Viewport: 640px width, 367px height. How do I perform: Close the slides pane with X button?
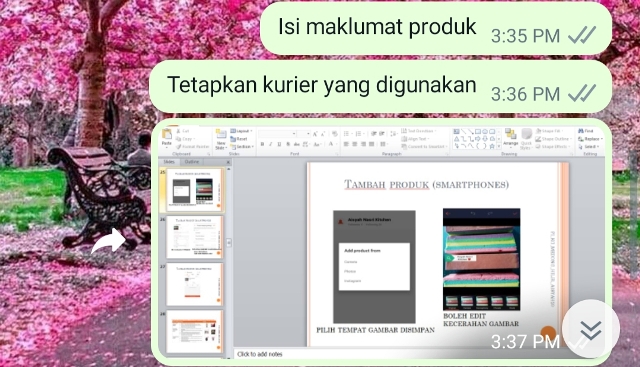point(228,162)
